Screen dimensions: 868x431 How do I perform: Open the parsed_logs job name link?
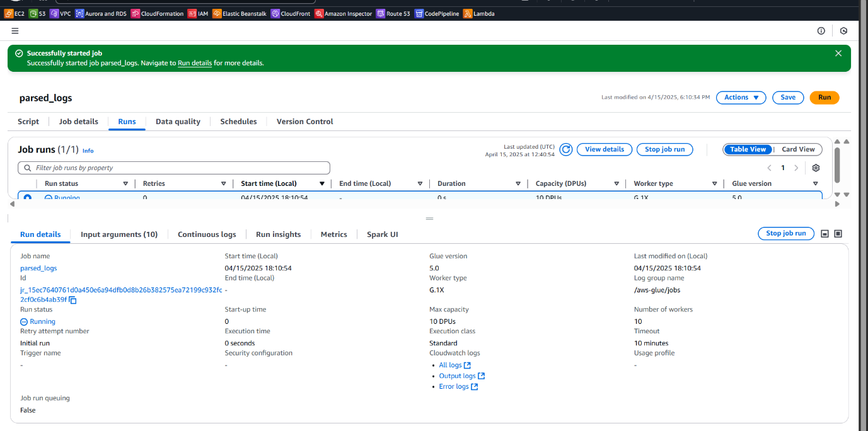coord(38,268)
